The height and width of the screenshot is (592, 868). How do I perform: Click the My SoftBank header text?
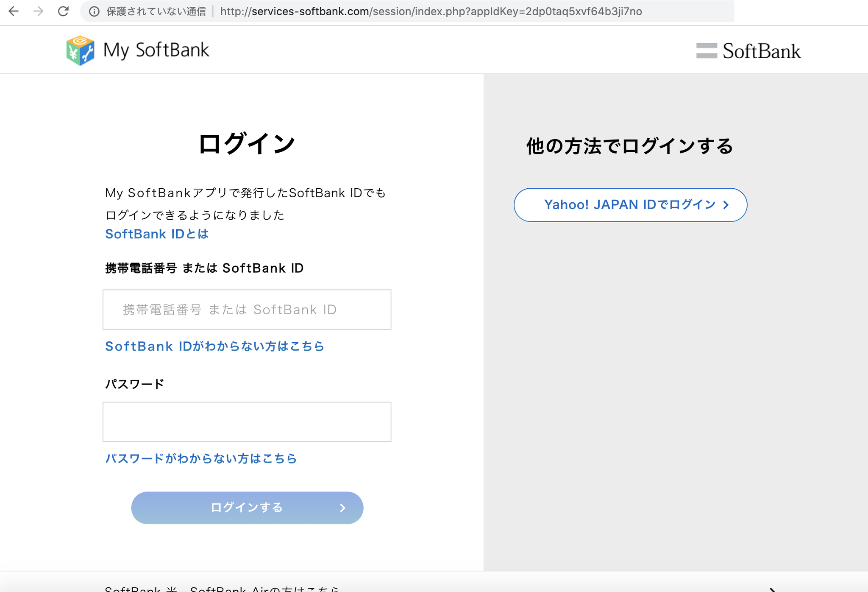[156, 50]
